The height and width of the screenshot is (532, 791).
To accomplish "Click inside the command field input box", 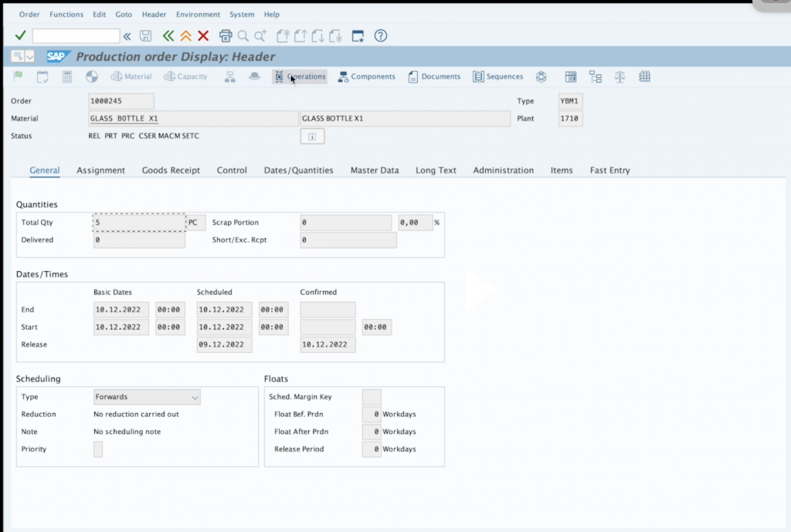I will pos(75,36).
